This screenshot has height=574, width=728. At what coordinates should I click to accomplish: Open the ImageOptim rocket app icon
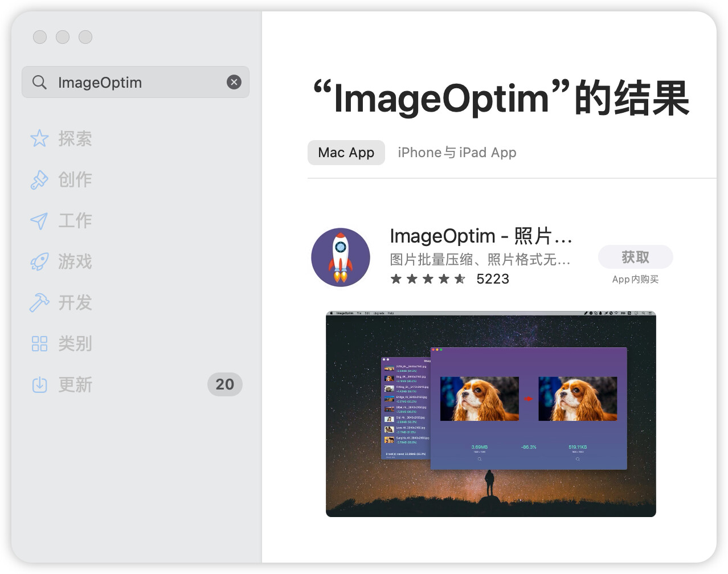pos(341,257)
